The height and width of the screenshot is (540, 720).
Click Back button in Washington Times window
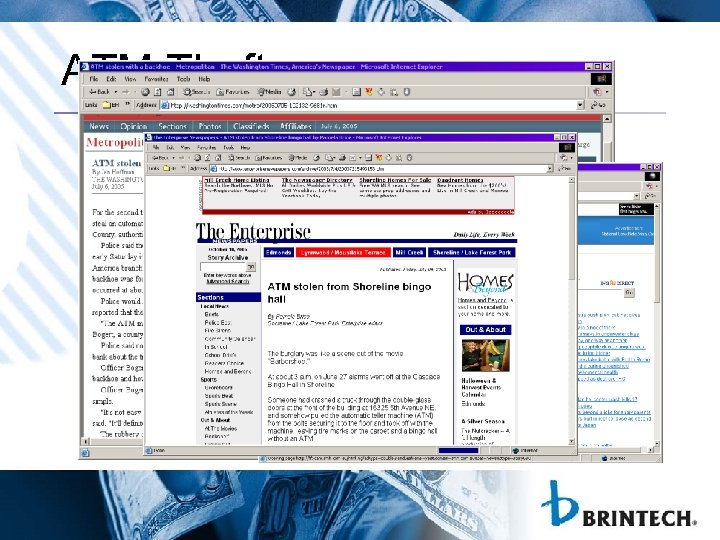[100, 92]
